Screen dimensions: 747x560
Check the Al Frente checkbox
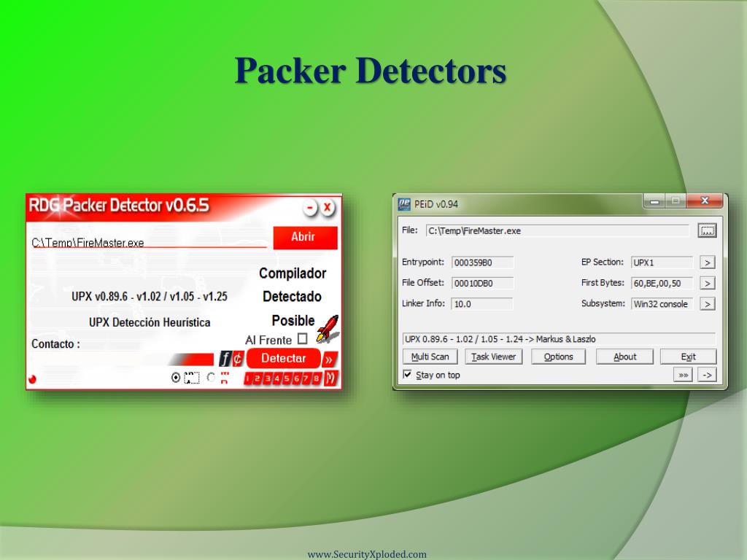click(303, 338)
